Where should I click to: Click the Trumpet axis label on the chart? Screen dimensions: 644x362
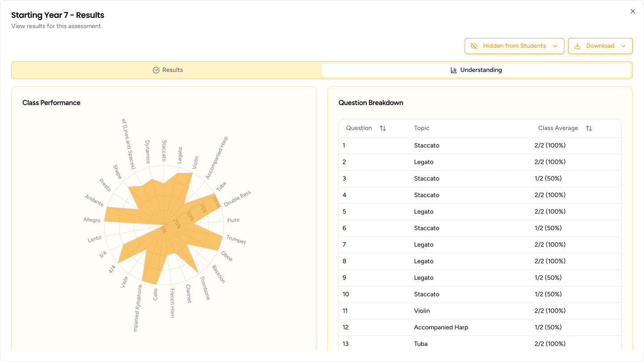[236, 240]
